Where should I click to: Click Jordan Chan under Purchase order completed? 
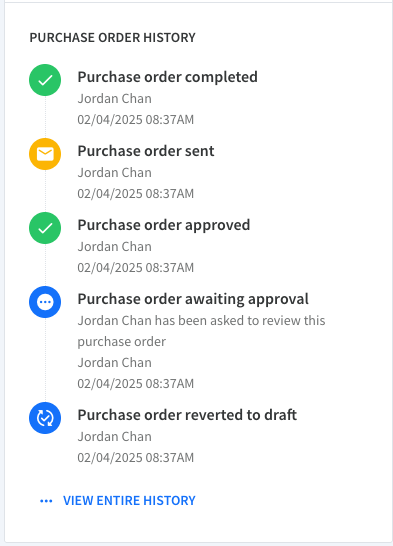pos(115,99)
